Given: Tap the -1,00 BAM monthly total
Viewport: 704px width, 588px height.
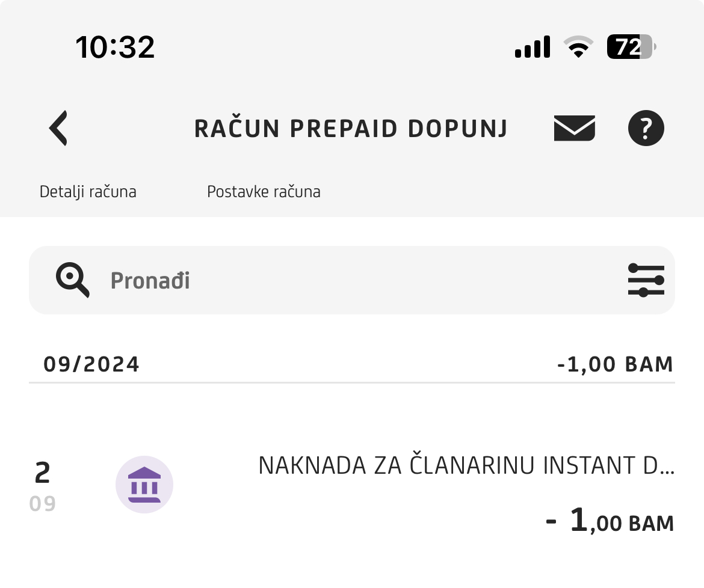Looking at the screenshot, I should point(615,364).
